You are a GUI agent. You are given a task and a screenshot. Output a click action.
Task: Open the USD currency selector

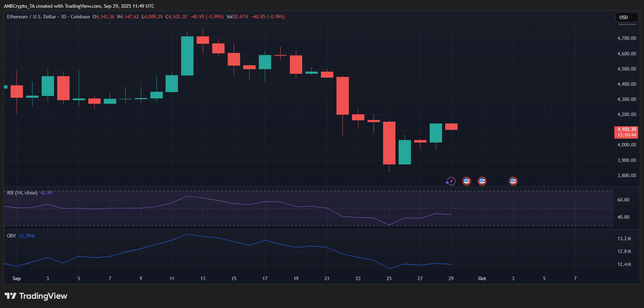(627, 17)
